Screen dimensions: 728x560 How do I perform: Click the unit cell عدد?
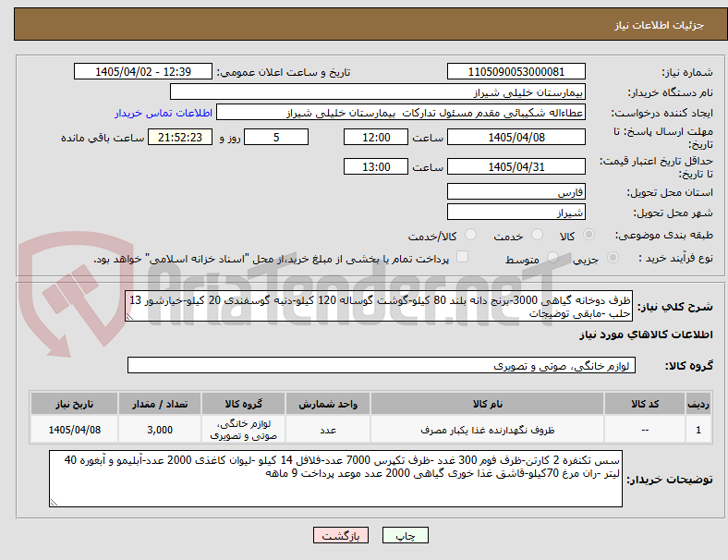pos(328,430)
